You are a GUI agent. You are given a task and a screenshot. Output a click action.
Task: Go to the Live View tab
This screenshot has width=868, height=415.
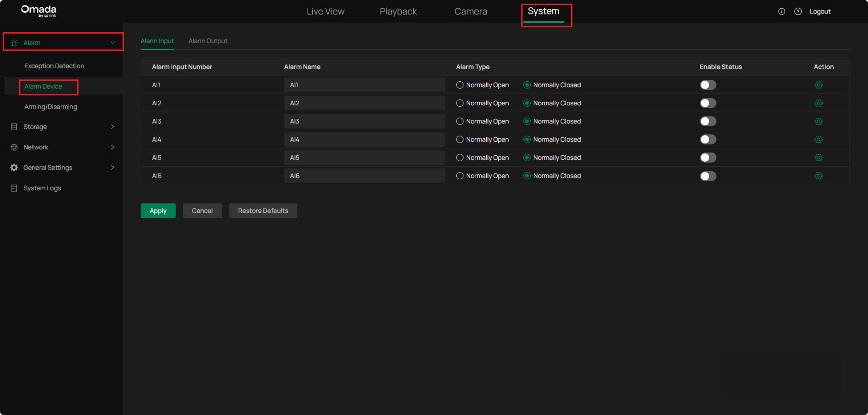[x=325, y=11]
